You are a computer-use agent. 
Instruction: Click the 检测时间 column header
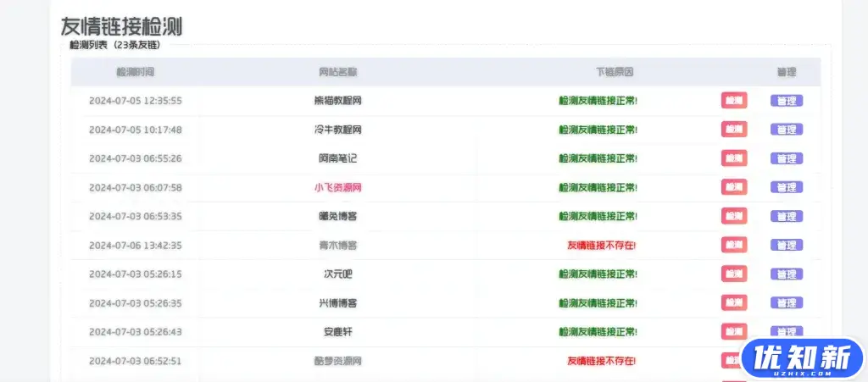136,72
